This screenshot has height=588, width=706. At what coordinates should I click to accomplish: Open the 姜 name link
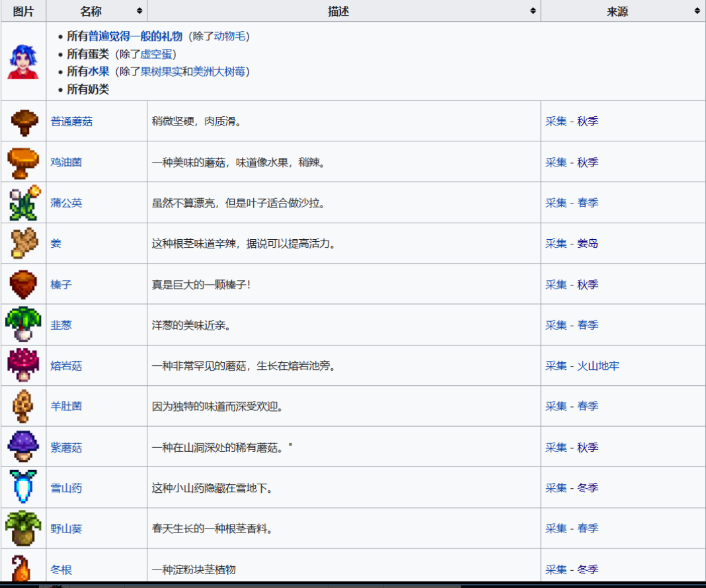click(56, 243)
